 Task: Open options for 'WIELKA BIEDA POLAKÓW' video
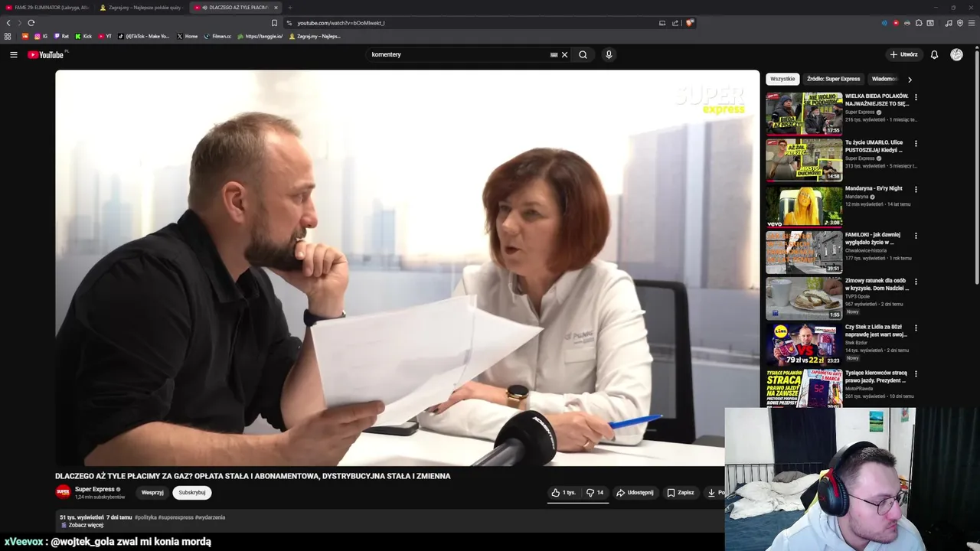(916, 97)
